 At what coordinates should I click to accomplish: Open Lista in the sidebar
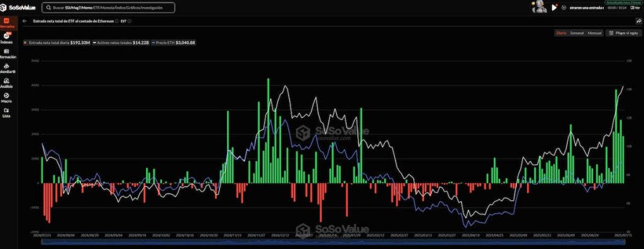[6, 113]
